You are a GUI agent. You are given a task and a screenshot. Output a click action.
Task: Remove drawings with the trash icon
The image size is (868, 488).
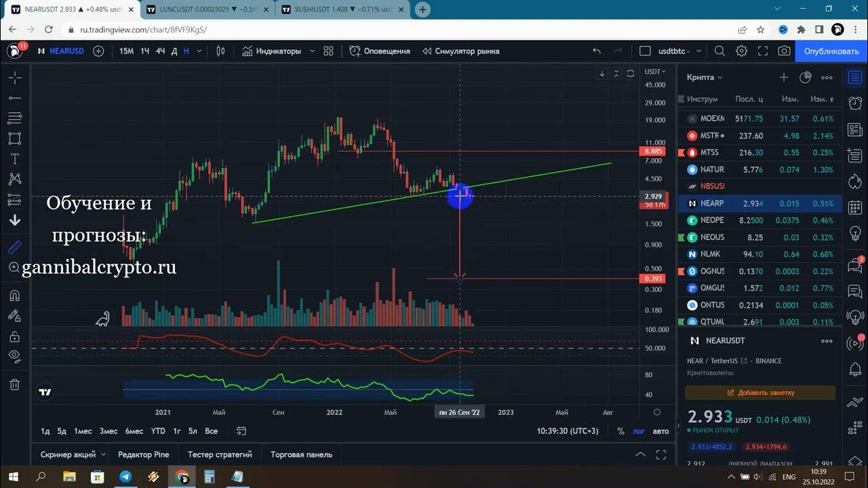coord(14,385)
